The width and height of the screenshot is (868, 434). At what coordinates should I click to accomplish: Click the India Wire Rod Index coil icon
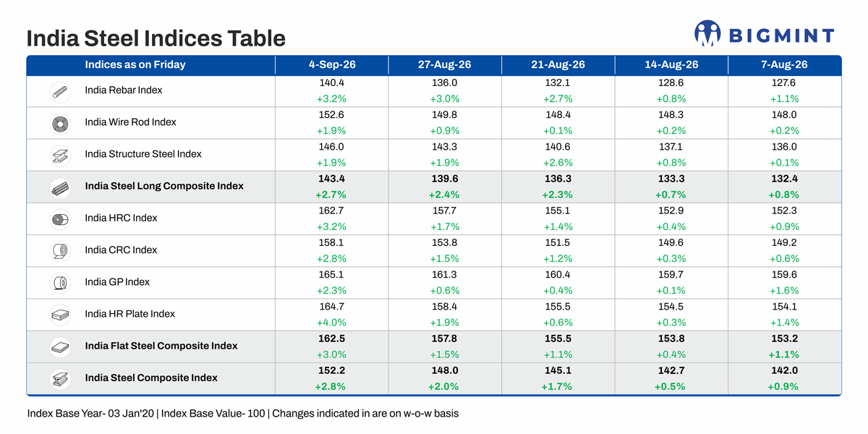pos(59,124)
